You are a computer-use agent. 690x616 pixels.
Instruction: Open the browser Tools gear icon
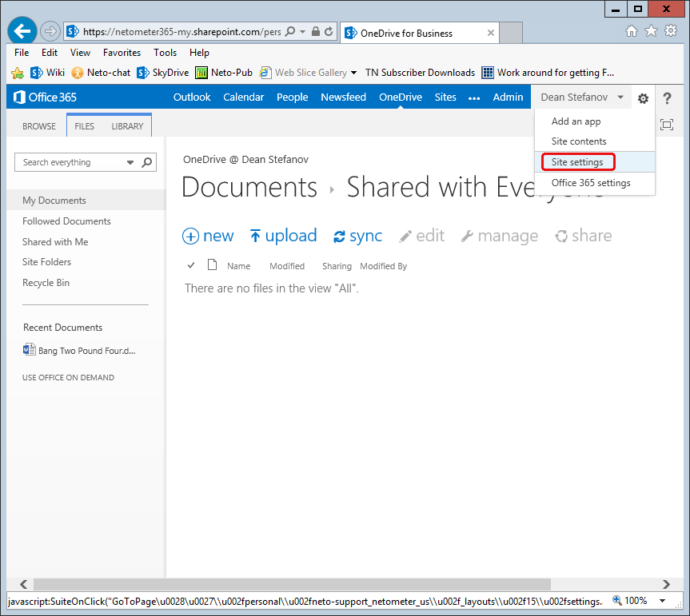(x=671, y=31)
